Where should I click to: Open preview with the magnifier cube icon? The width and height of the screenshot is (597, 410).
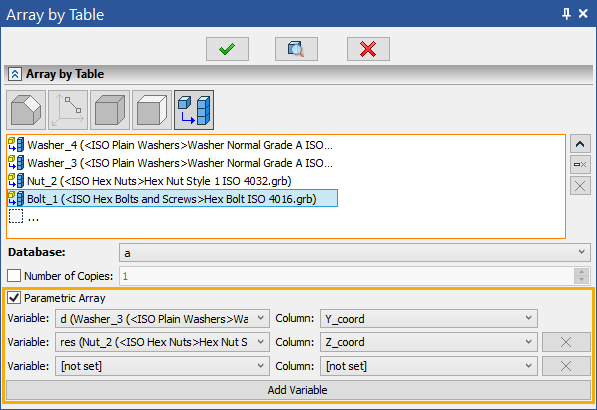tap(296, 49)
